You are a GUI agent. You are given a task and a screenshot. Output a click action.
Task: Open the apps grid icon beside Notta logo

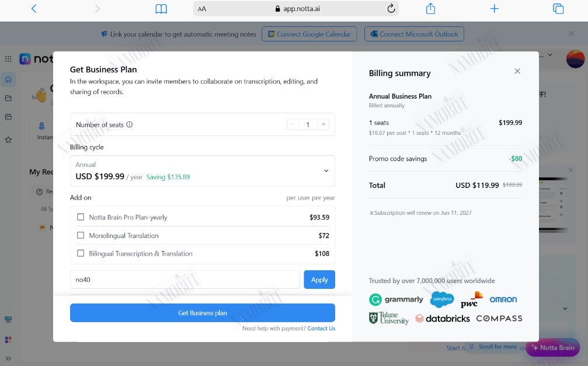(8, 59)
